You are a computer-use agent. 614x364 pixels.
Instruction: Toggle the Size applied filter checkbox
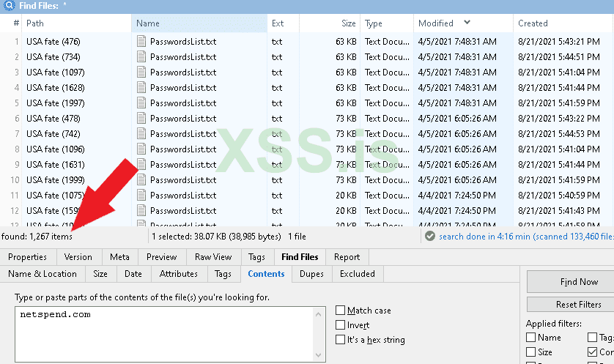coord(530,352)
